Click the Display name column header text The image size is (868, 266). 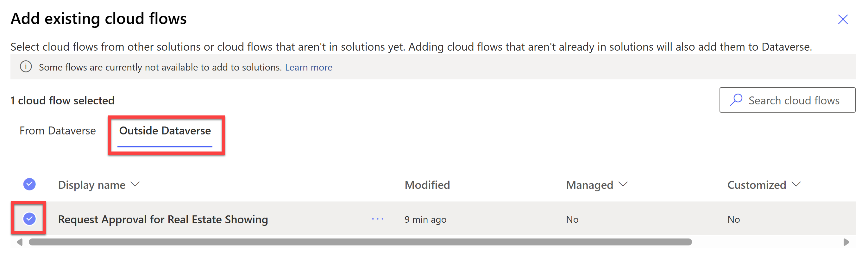tap(92, 185)
